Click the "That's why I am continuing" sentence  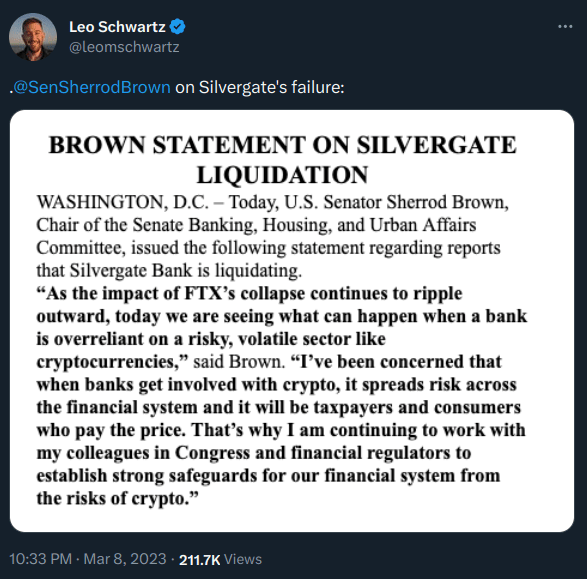(x=359, y=430)
